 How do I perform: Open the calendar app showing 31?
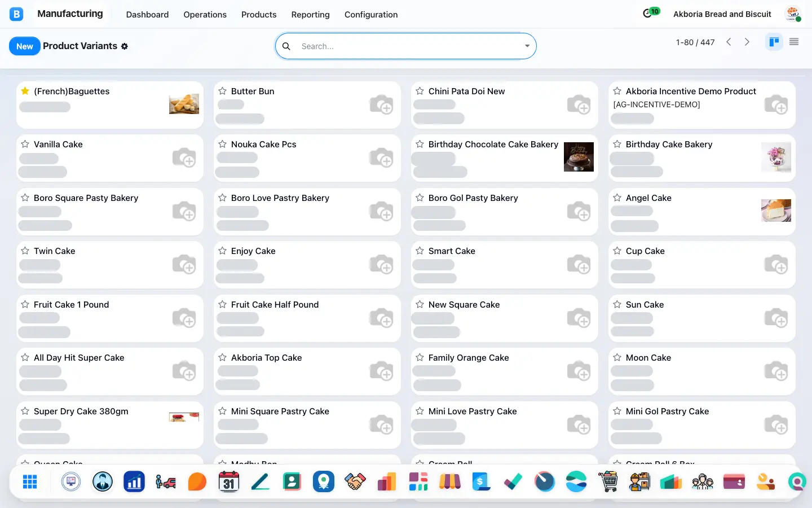point(229,482)
